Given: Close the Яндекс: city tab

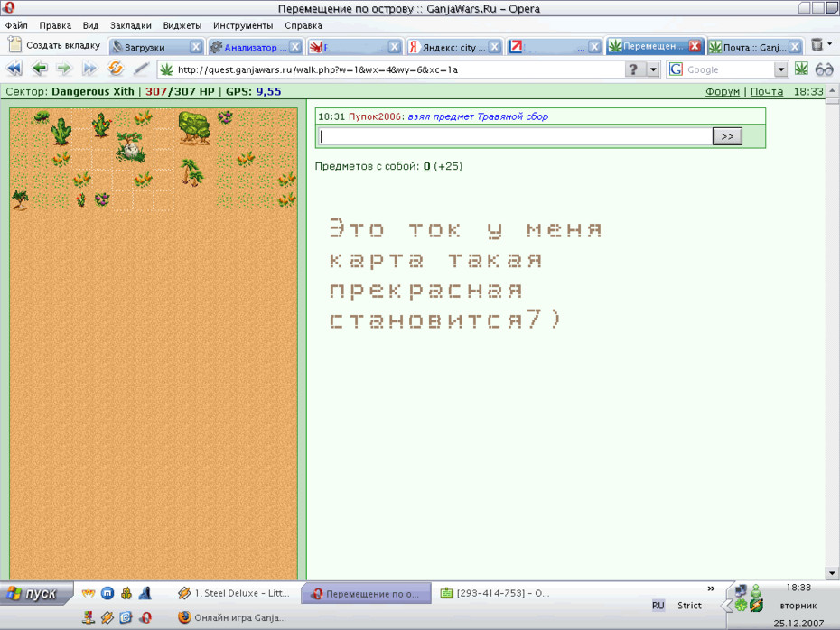Looking at the screenshot, I should click(x=494, y=47).
